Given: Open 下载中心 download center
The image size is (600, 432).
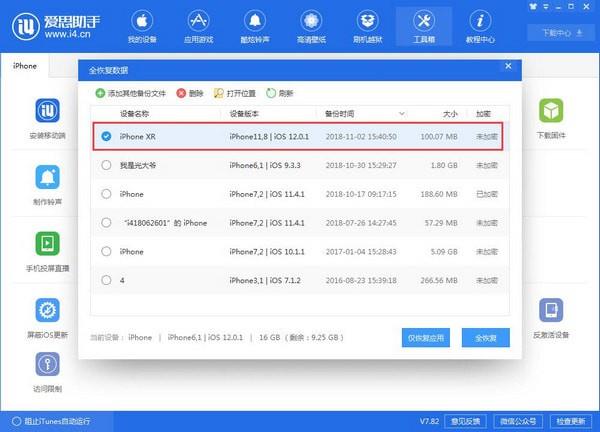Looking at the screenshot, I should click(561, 33).
